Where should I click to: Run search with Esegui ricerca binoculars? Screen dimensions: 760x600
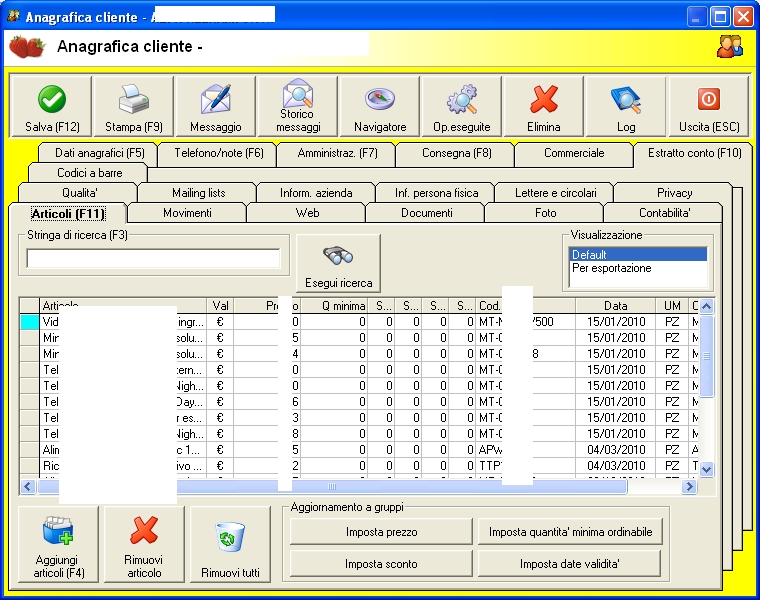point(338,263)
